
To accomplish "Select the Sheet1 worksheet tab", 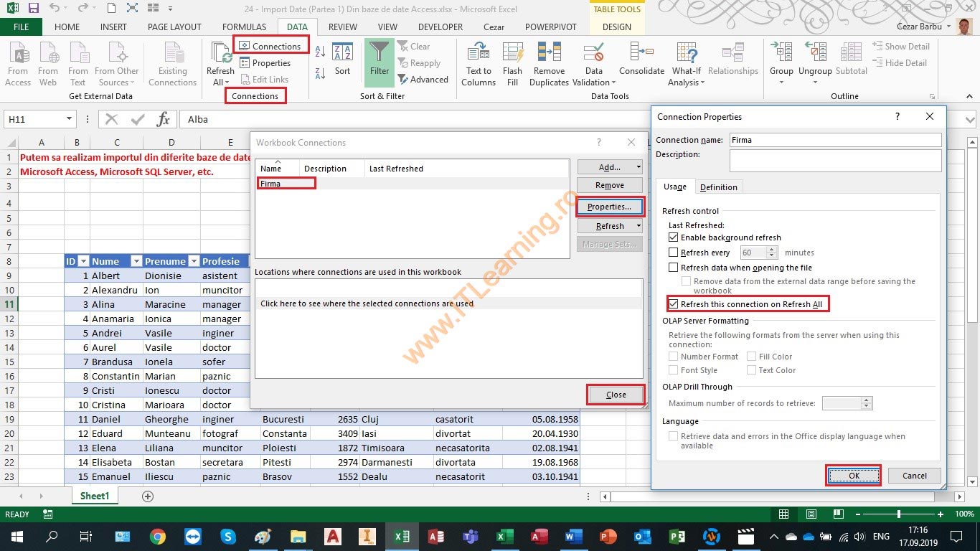I will pyautogui.click(x=95, y=496).
